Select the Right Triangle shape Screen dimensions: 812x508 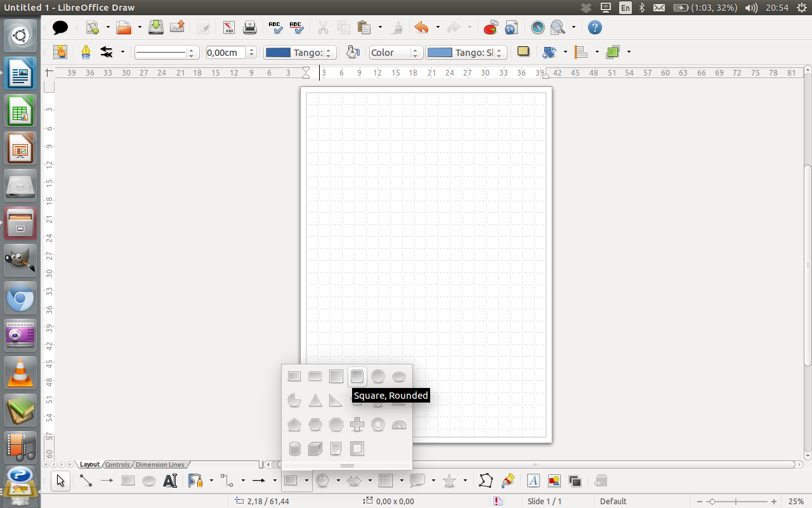(336, 401)
